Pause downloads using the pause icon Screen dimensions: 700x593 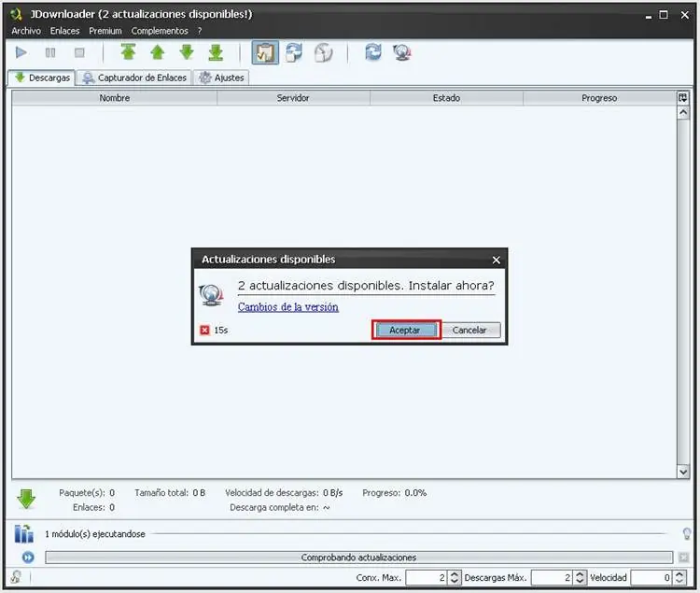click(x=50, y=52)
